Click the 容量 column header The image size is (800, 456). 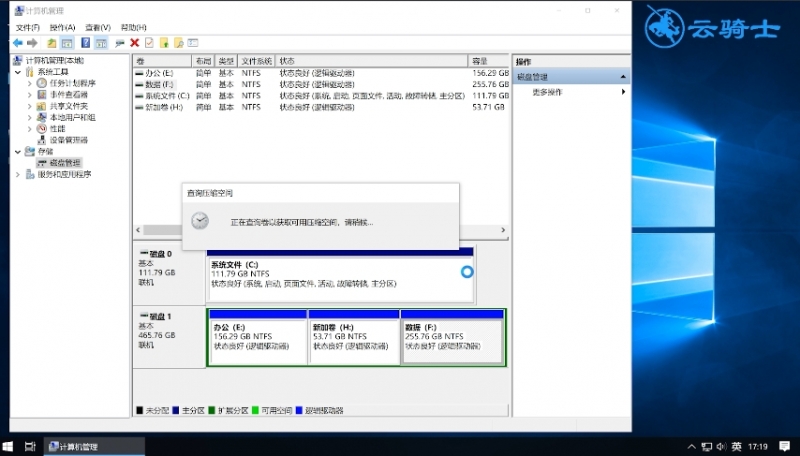pyautogui.click(x=488, y=61)
